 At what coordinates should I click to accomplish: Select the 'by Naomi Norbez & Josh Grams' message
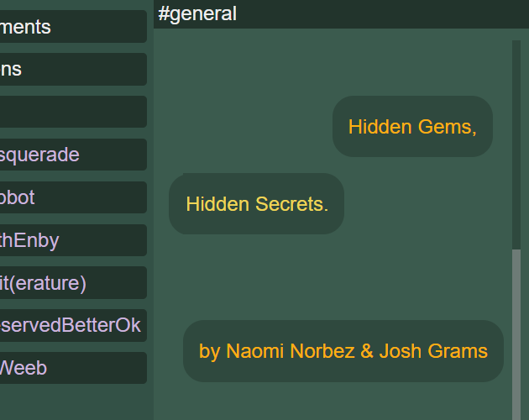coord(343,351)
